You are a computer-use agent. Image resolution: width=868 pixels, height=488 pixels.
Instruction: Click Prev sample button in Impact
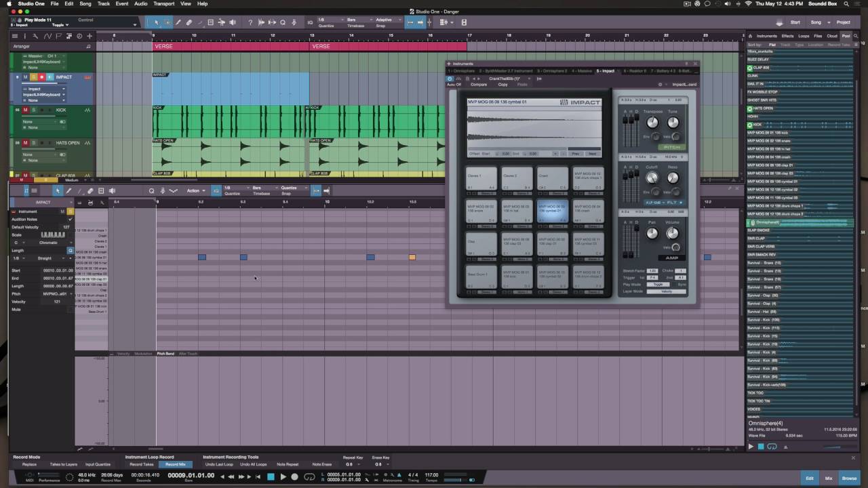575,154
